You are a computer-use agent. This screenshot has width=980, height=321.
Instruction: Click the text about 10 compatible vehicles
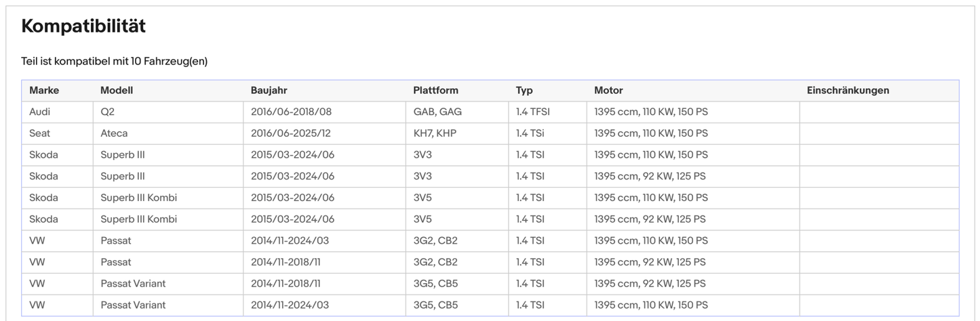114,62
